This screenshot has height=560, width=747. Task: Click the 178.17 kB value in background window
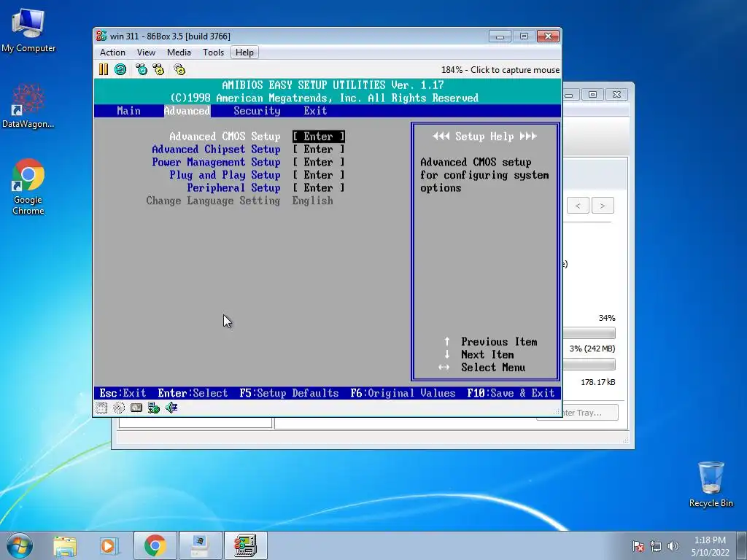click(x=598, y=382)
